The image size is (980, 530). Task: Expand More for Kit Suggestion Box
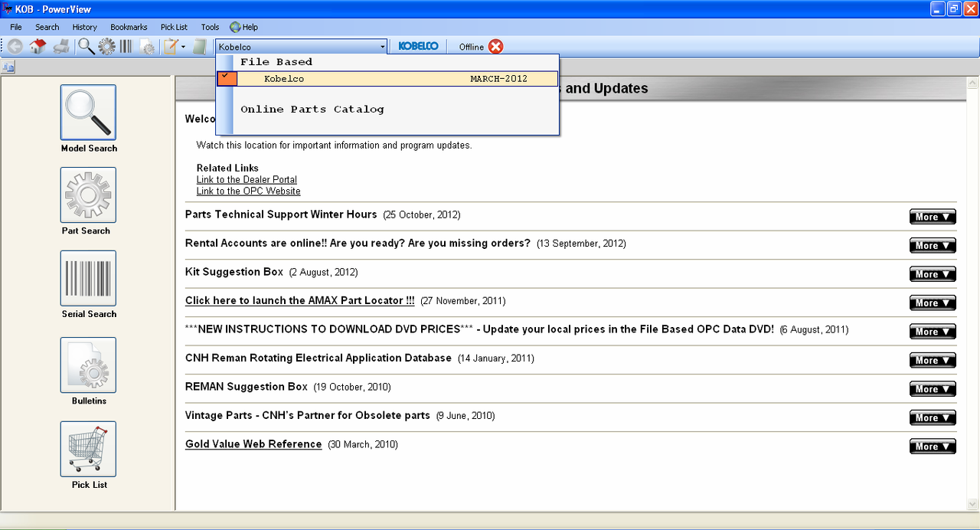[933, 274]
